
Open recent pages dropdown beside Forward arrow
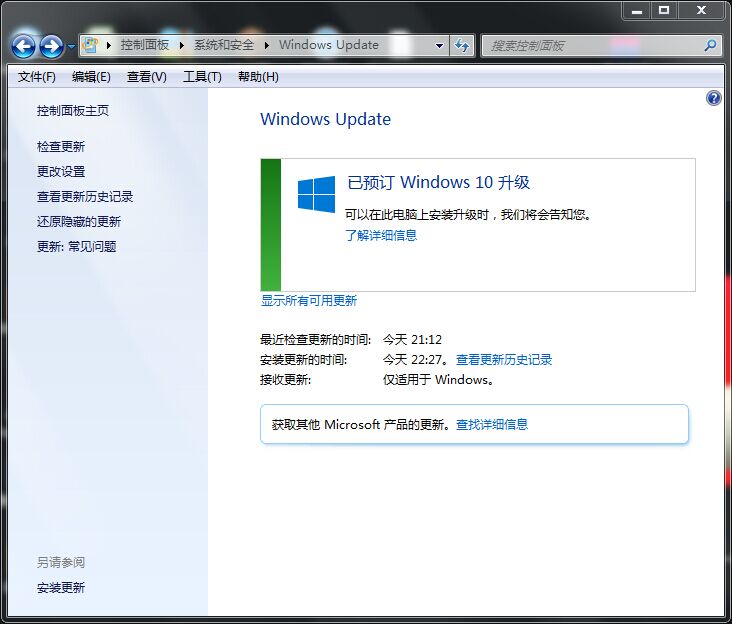coord(71,46)
